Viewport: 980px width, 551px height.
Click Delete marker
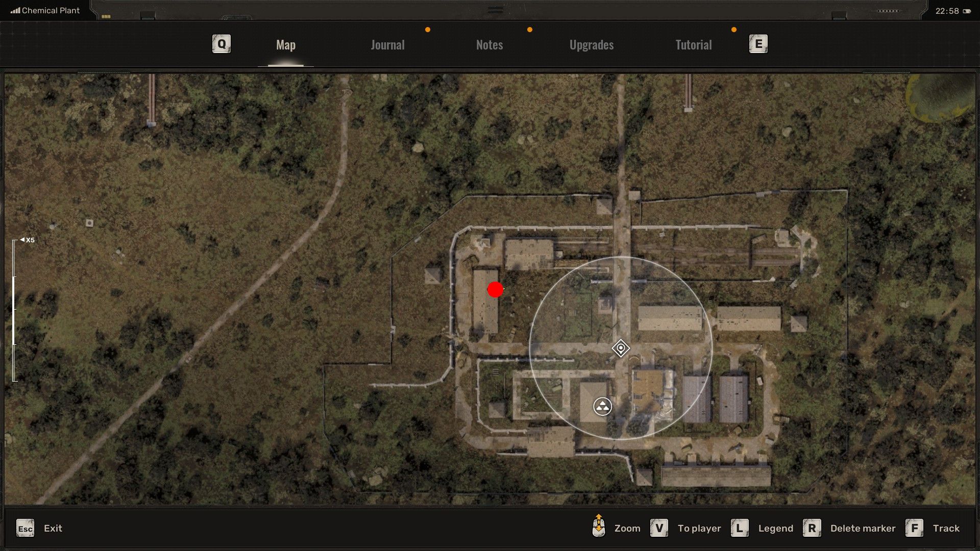(x=863, y=529)
